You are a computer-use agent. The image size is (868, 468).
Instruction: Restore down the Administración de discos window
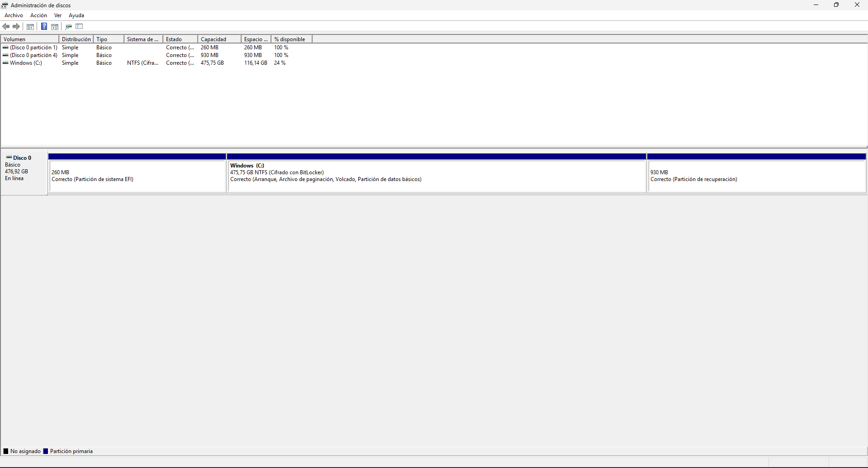click(836, 5)
